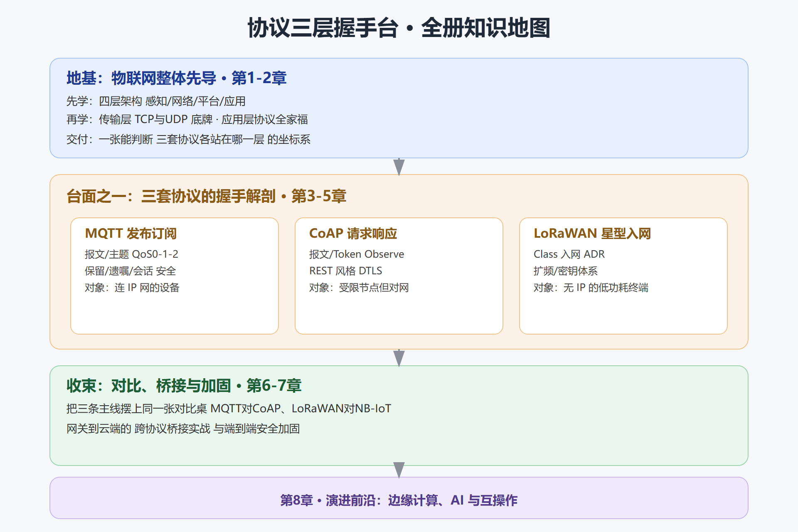Click the LoRaWAN 星型入网 card title
The image size is (798, 532).
click(592, 234)
